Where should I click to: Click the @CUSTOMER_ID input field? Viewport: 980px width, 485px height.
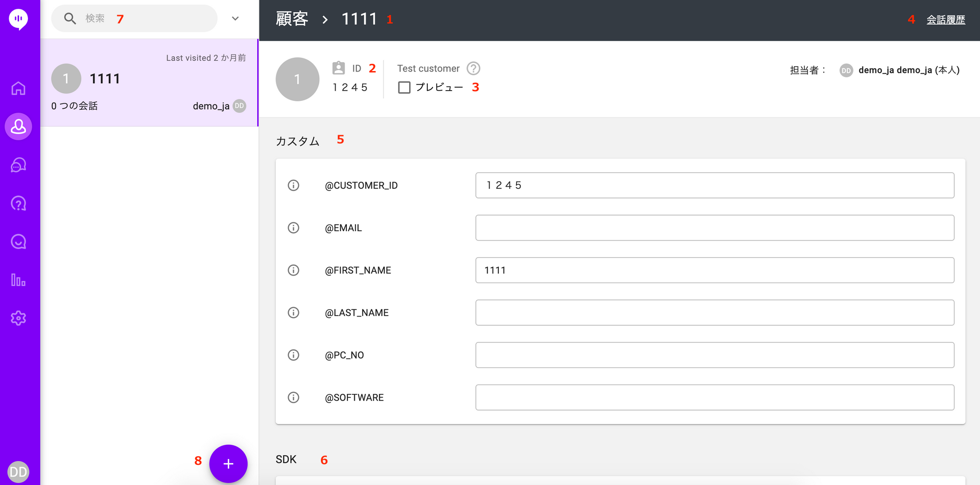click(715, 185)
